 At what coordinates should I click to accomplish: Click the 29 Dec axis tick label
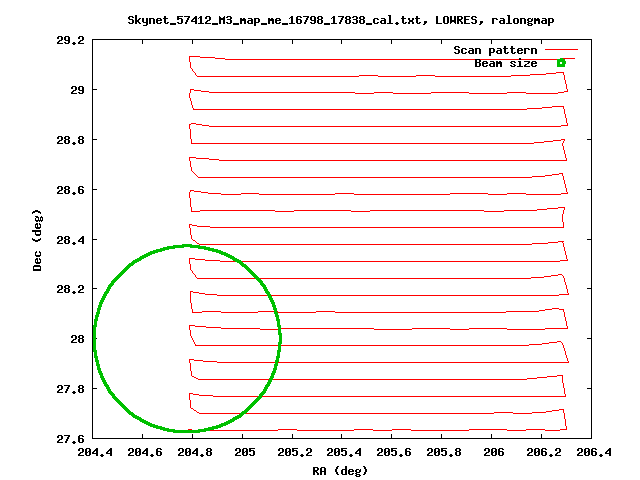click(77, 90)
